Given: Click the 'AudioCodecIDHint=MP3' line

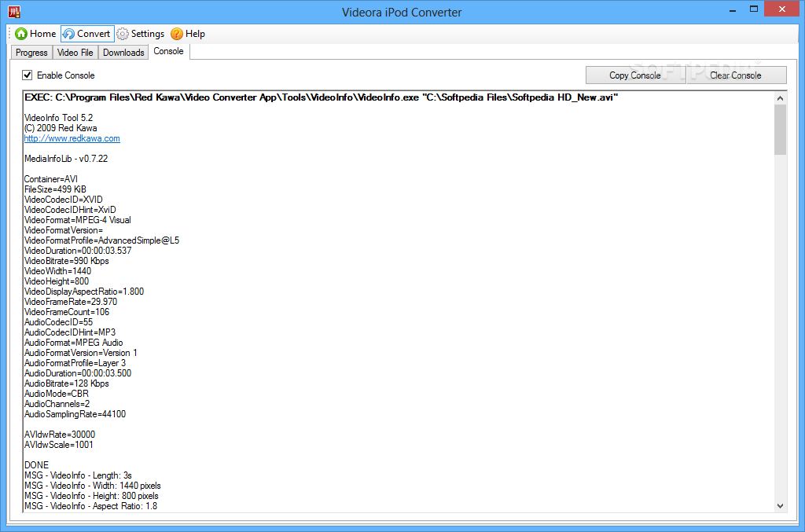Looking at the screenshot, I should click(x=70, y=332).
